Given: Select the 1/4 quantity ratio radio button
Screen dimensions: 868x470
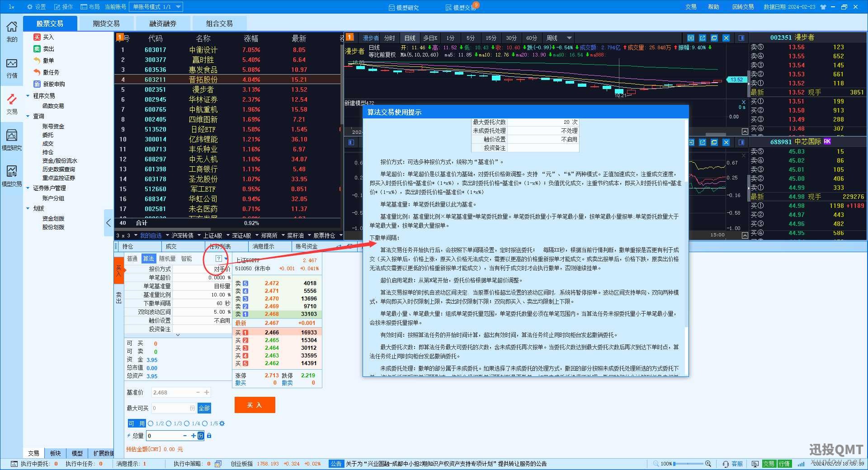Looking at the screenshot, I should point(187,423).
